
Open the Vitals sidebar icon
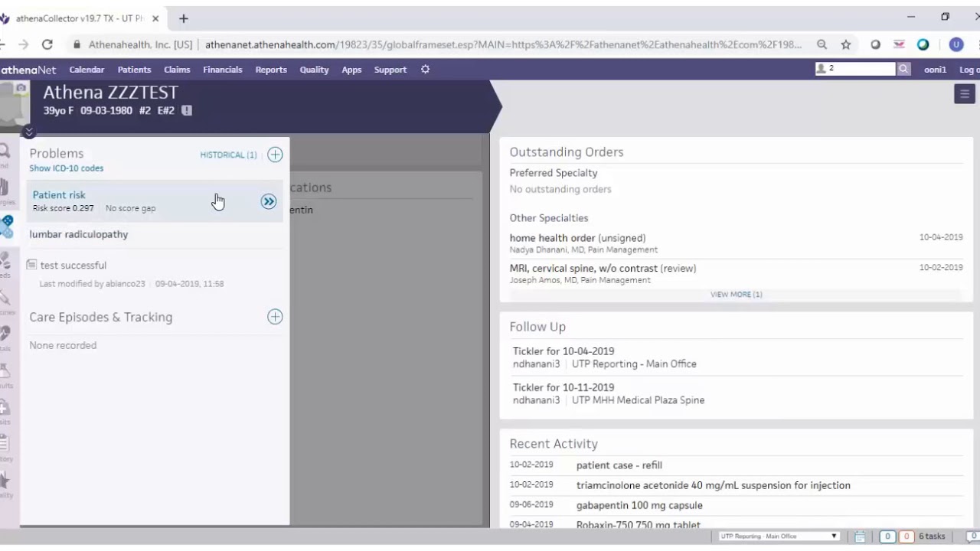click(x=4, y=335)
